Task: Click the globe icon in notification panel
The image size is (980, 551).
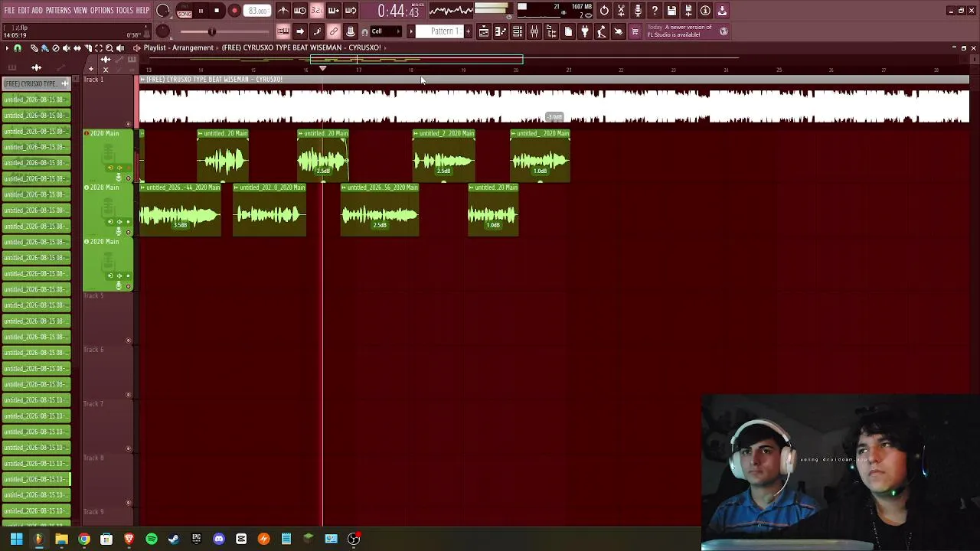Action: point(724,31)
